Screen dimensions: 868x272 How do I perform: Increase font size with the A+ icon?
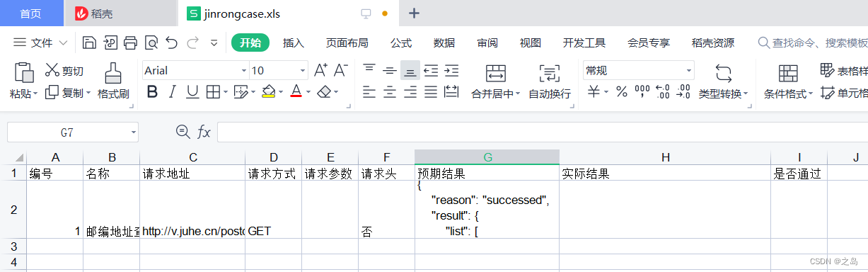tap(320, 70)
